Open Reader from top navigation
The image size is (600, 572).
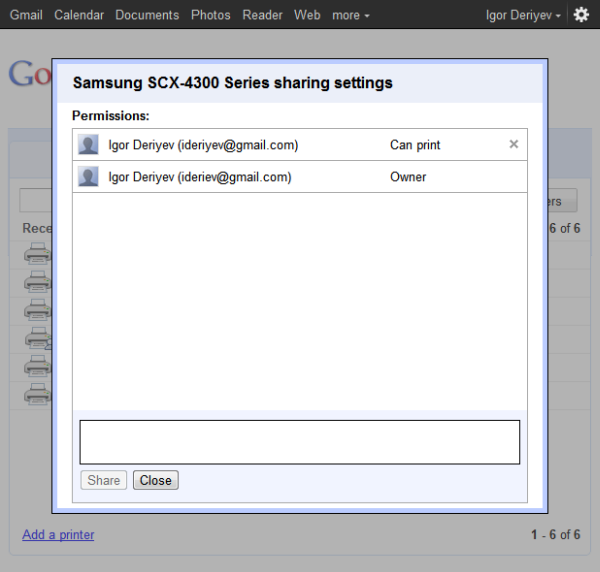point(262,15)
